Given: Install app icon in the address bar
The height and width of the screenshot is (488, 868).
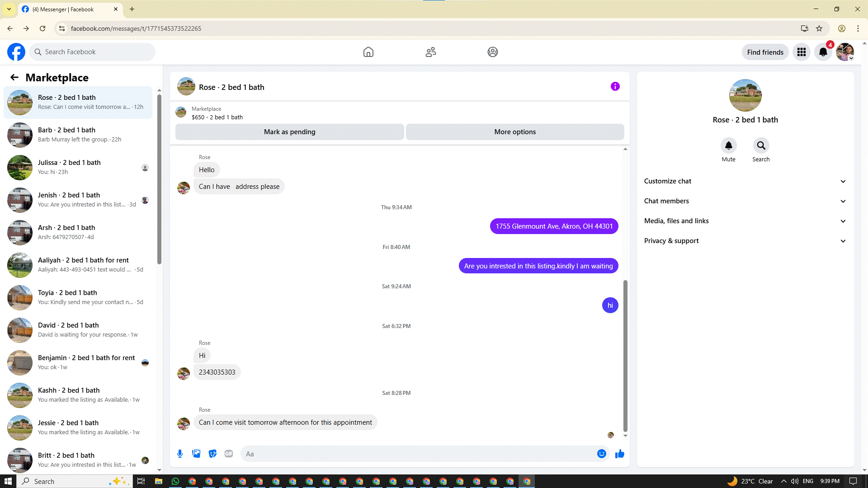Looking at the screenshot, I should pyautogui.click(x=805, y=28).
